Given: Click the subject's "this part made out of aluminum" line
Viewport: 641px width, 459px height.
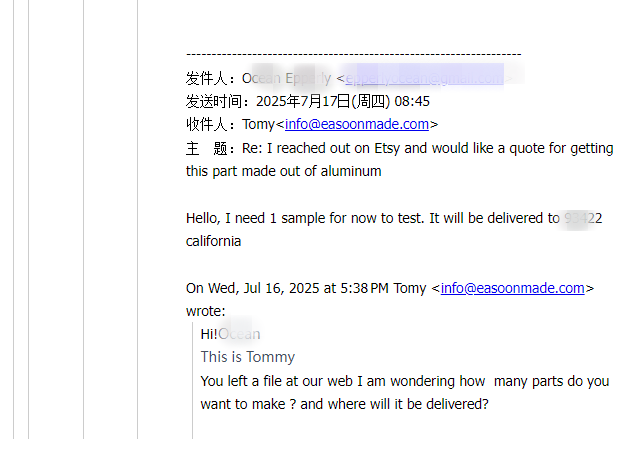Looking at the screenshot, I should 284,171.
